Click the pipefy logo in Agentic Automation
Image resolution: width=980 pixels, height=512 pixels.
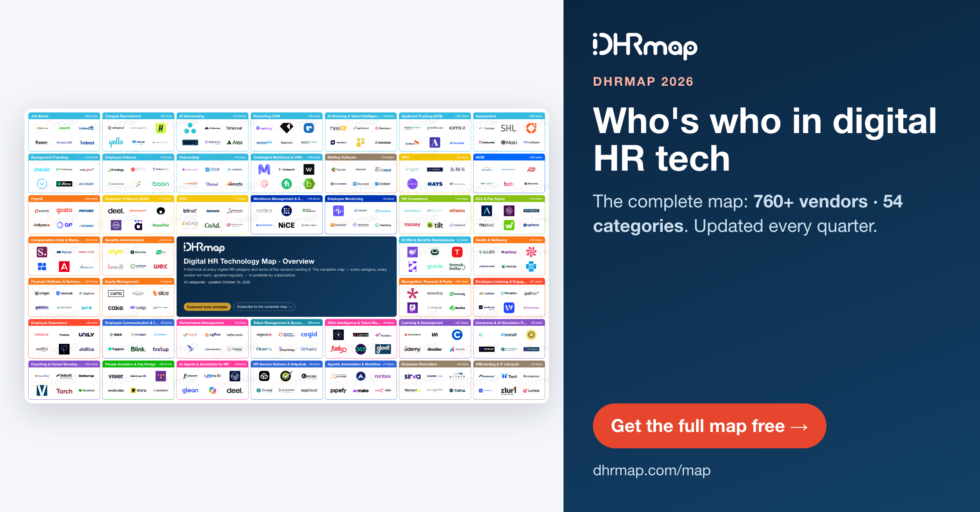(x=339, y=390)
